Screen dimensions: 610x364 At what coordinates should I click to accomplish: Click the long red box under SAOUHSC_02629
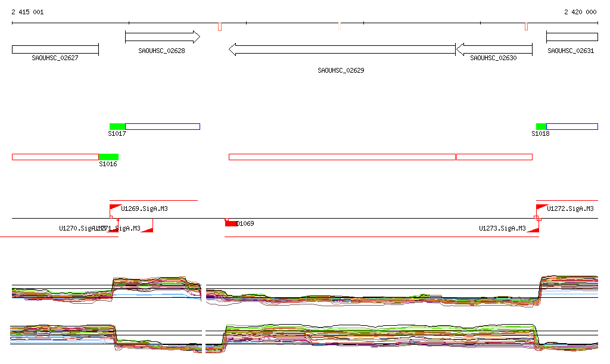[x=342, y=157]
